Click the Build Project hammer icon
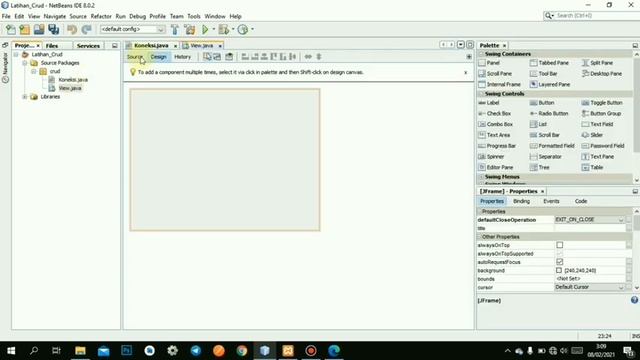This screenshot has height=360, width=640. coord(175,29)
